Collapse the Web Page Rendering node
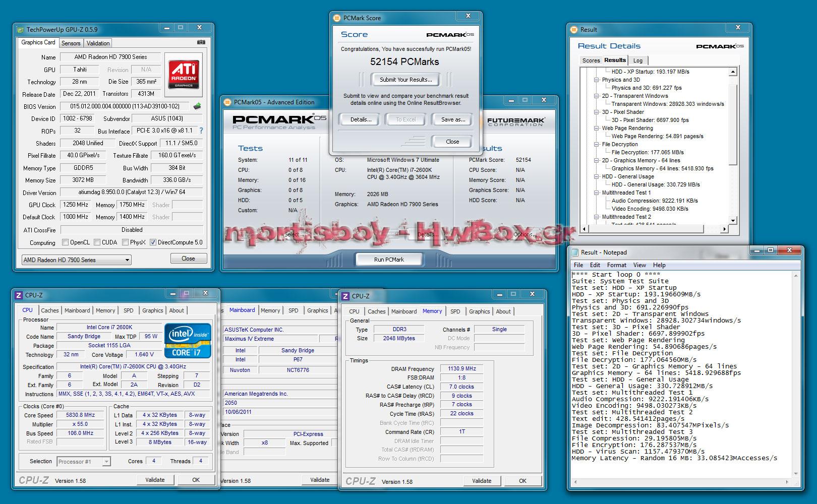Viewport: 817px width, 504px height. pyautogui.click(x=597, y=128)
